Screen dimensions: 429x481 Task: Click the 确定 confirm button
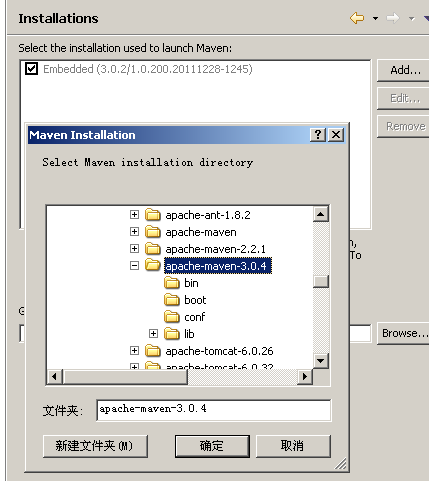[x=212, y=446]
